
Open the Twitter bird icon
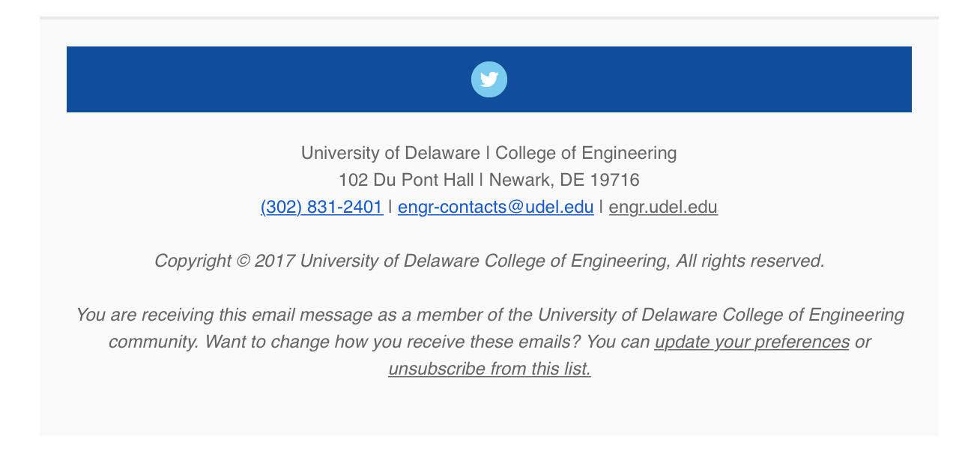click(x=489, y=79)
